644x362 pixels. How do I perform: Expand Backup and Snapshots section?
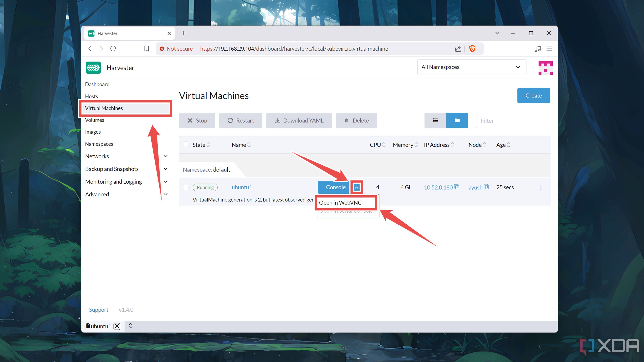click(x=166, y=169)
